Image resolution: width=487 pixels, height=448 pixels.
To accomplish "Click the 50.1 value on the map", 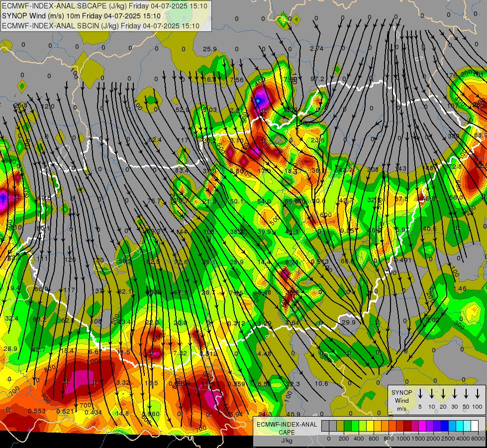I will (x=237, y=202).
